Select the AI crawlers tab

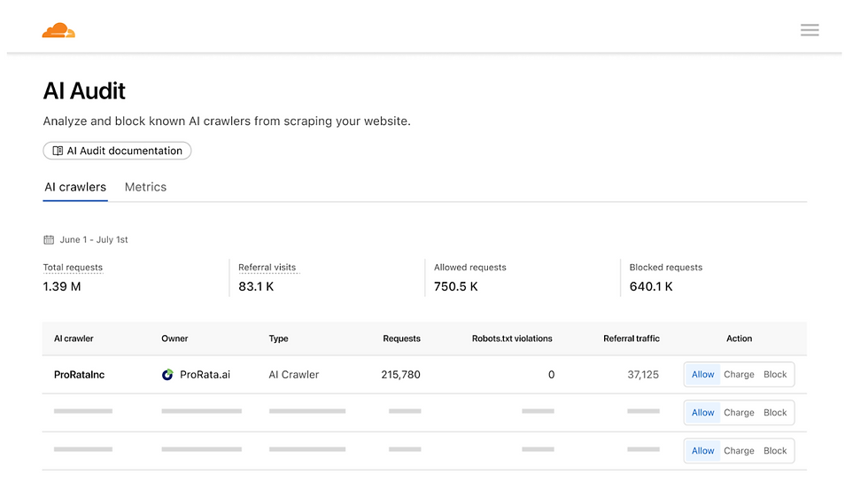point(75,187)
